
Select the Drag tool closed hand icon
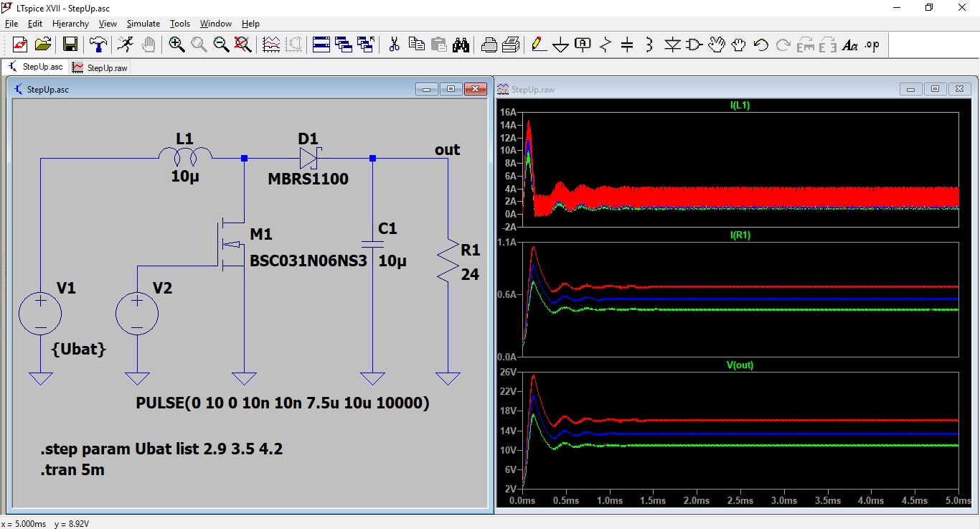[x=739, y=45]
